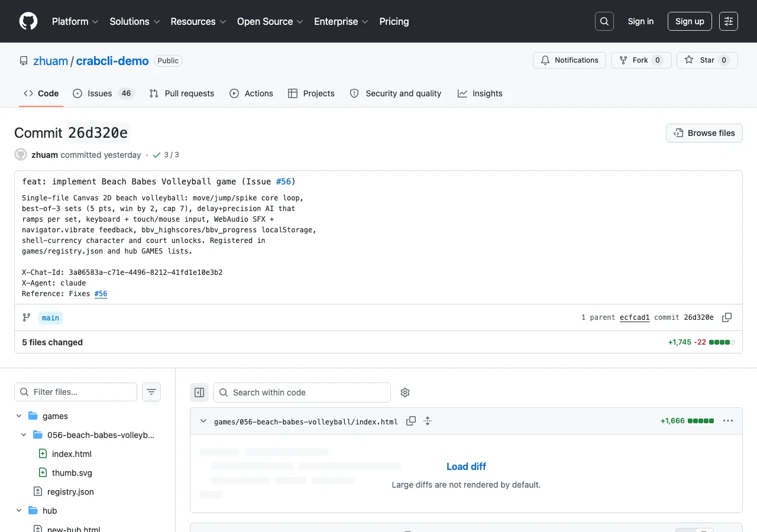Click the Notifications button
Screen dimensions: 757x532
point(570,60)
